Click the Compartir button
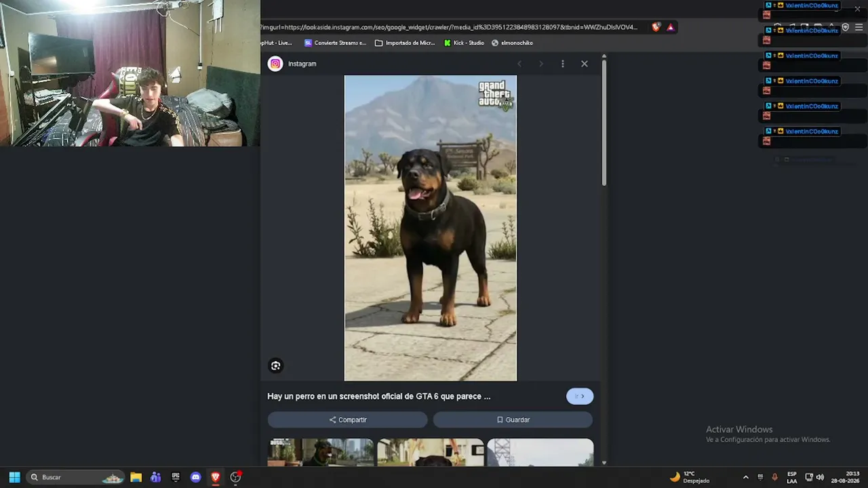The image size is (868, 488). tap(348, 420)
